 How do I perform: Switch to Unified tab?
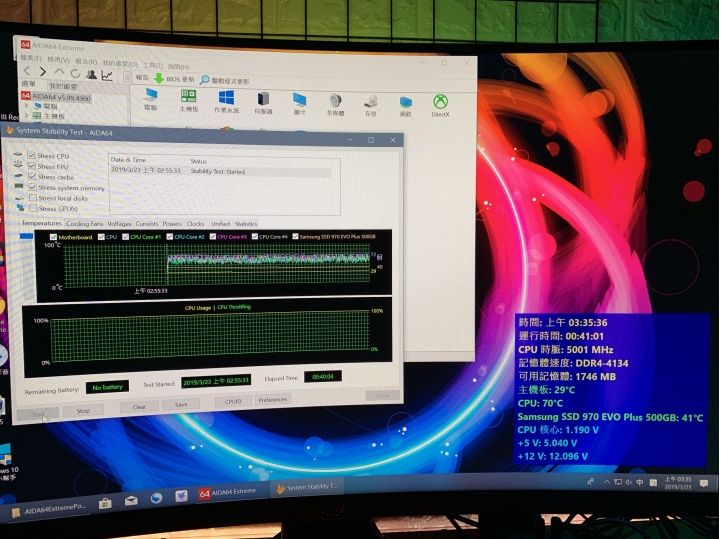point(221,224)
